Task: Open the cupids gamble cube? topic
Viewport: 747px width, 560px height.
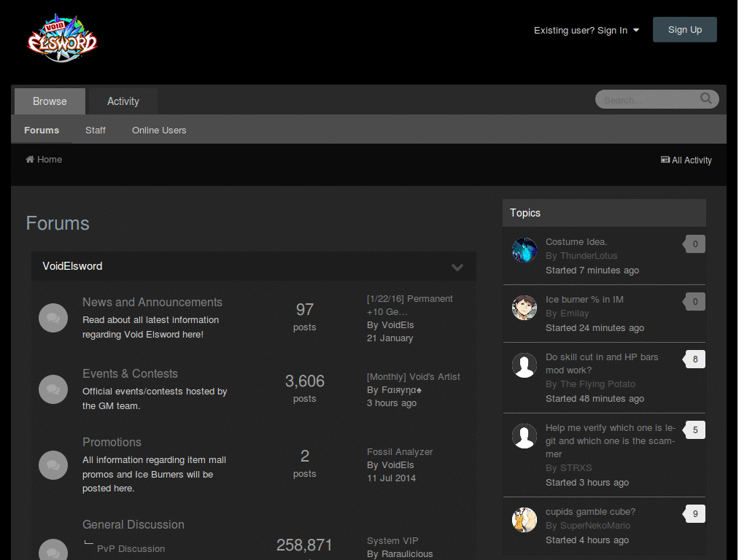Action: tap(590, 511)
